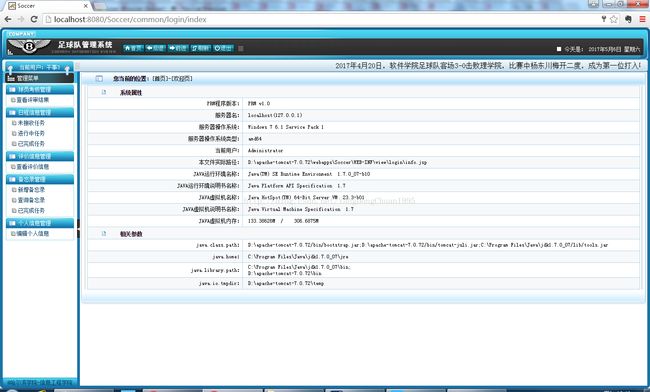This screenshot has width=650, height=392.
Task: Open the Chrome hamburger menu
Action: (x=642, y=19)
